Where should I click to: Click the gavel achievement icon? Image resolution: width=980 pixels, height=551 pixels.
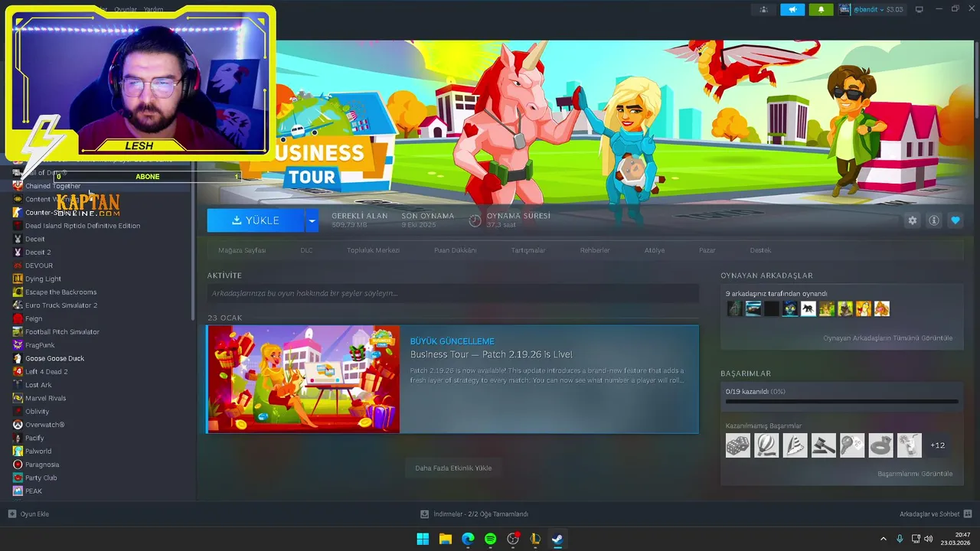click(823, 445)
